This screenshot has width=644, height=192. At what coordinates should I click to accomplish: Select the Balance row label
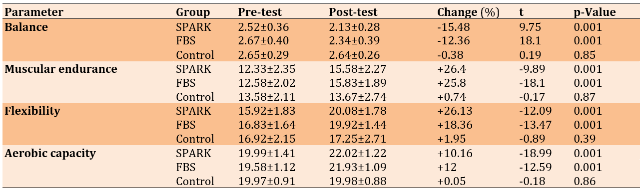26,27
